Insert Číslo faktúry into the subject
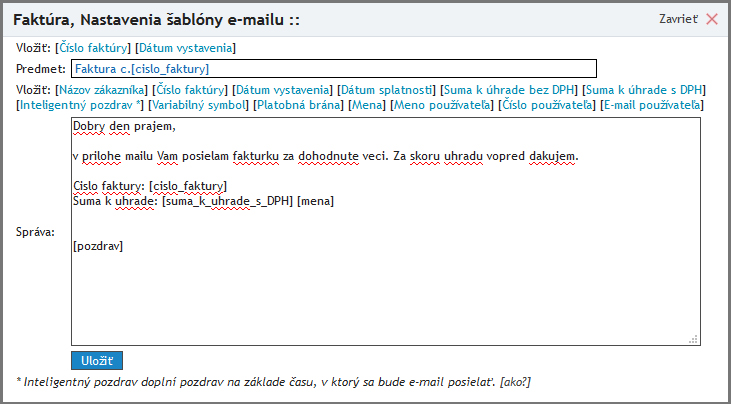731x404 pixels. coord(94,47)
